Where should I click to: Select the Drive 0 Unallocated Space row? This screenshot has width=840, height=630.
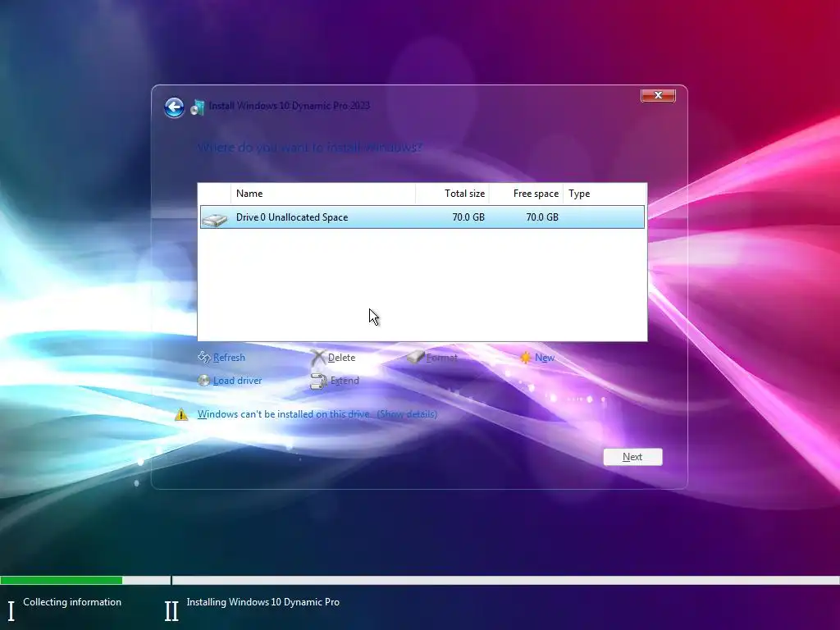[422, 217]
